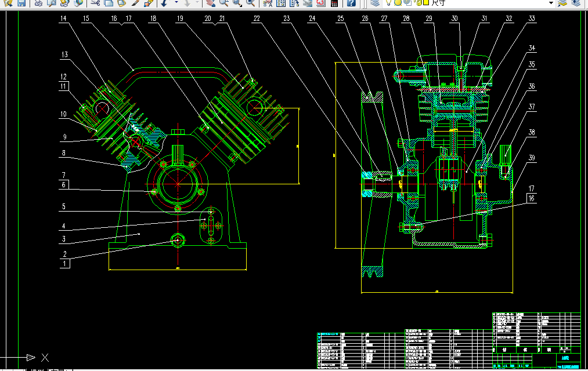Image resolution: width=588 pixels, height=371 pixels.
Task: Select part balloon number 8
Action: pyautogui.click(x=64, y=152)
